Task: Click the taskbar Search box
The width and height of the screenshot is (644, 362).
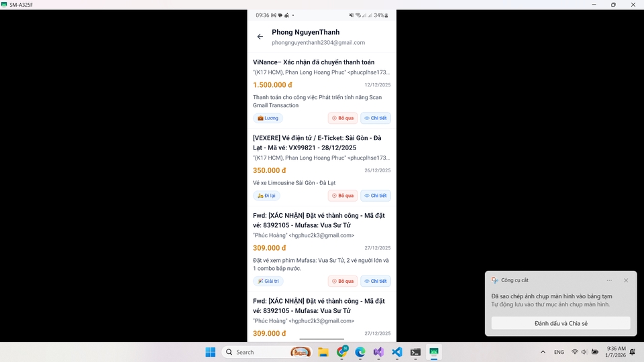Action: (x=255, y=352)
